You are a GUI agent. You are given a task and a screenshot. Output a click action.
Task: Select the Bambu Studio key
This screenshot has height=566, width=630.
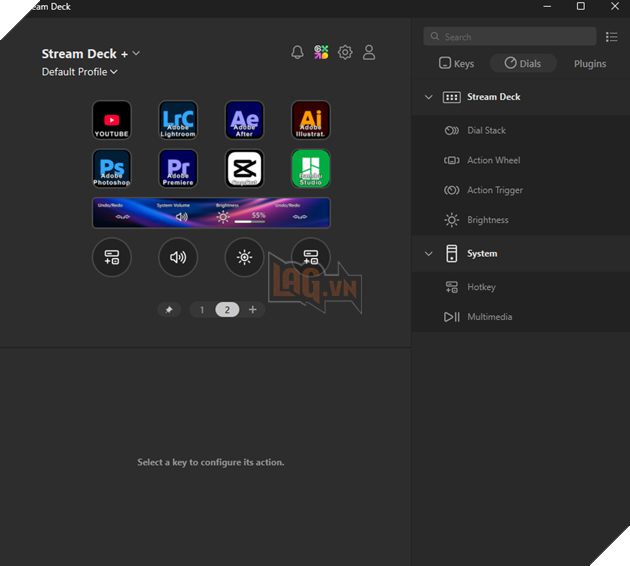tap(311, 168)
